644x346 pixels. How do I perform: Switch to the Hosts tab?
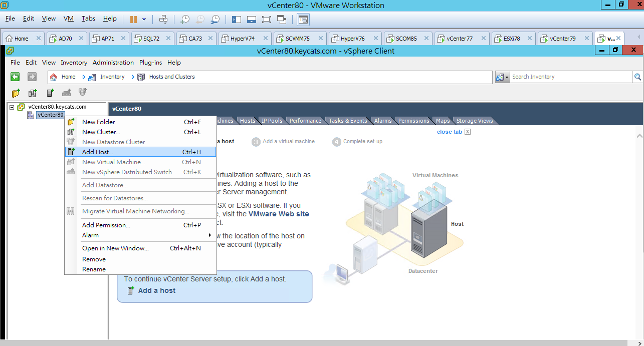point(247,121)
